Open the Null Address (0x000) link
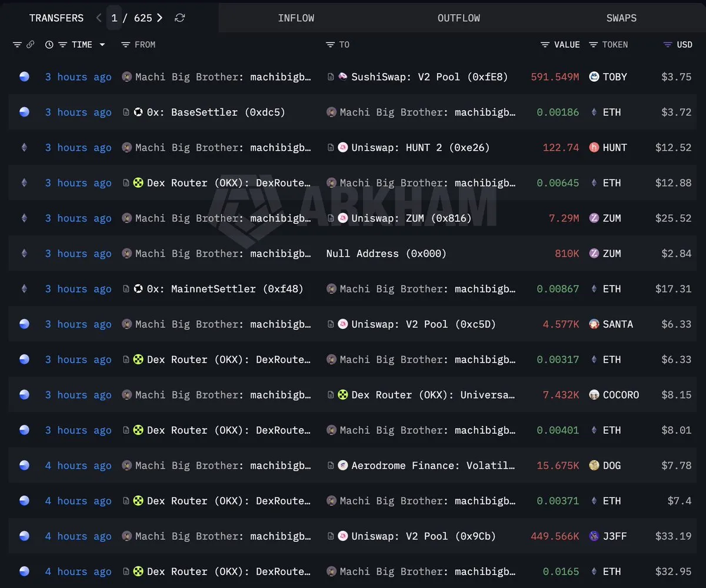The image size is (706, 588). coord(386,254)
